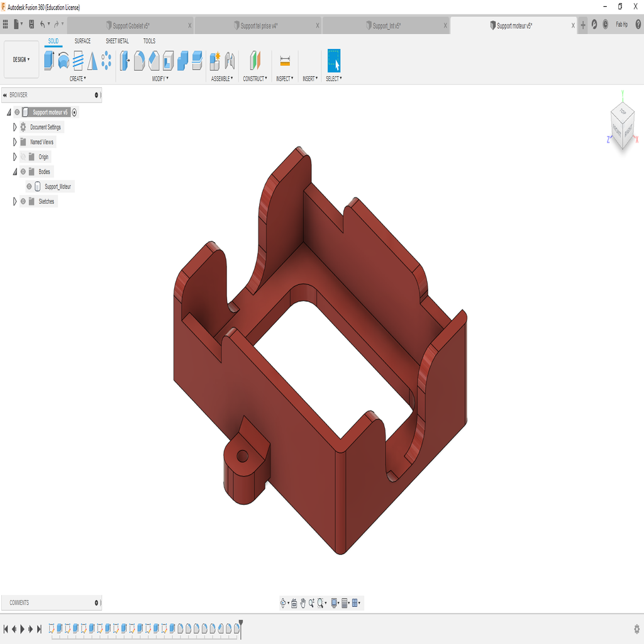Screen dimensions: 644x644
Task: Select the Coil tool in Create
Action: pos(78,60)
